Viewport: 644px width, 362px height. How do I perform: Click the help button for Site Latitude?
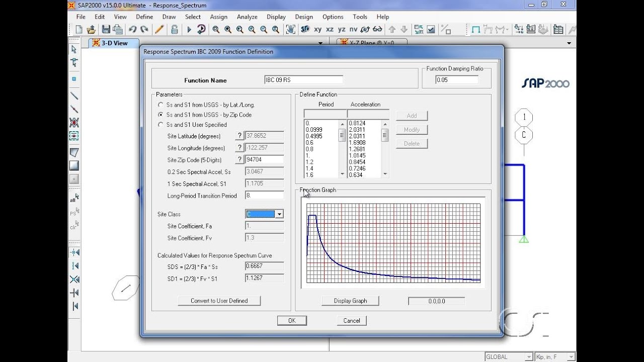click(x=240, y=136)
